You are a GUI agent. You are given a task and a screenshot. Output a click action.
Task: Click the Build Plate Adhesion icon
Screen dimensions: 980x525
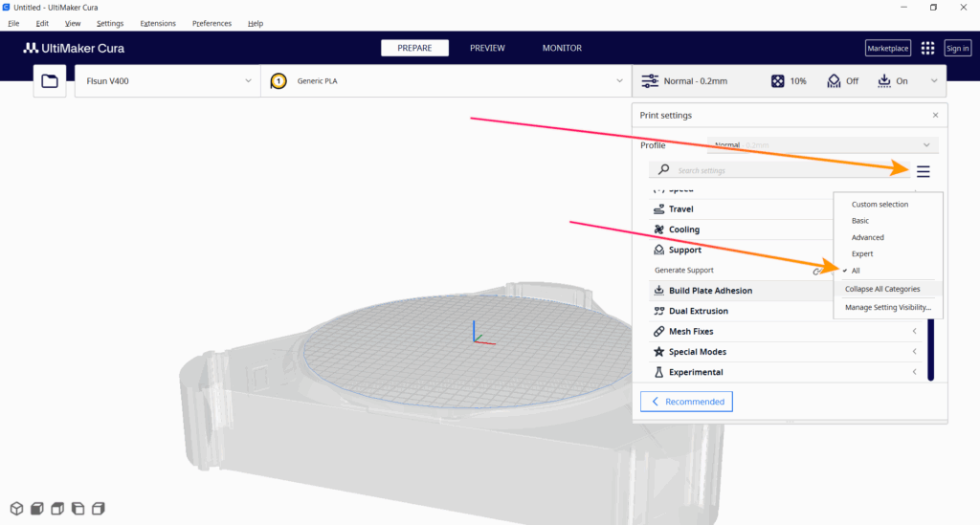tap(658, 291)
